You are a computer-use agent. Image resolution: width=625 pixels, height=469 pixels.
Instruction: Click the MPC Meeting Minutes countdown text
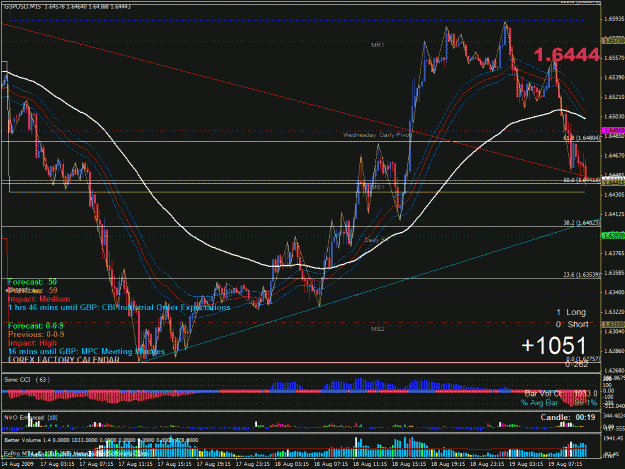click(86, 351)
